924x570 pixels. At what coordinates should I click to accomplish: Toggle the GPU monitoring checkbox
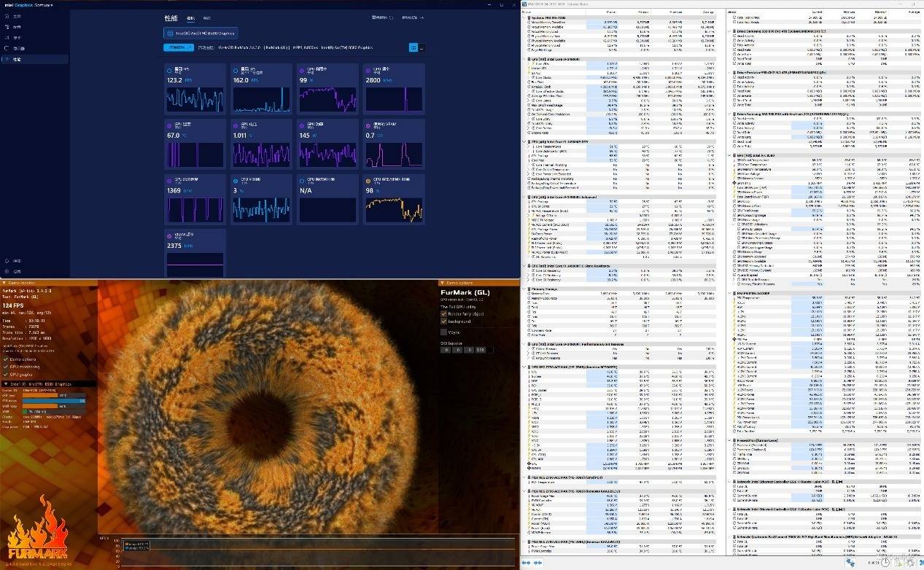(5, 367)
